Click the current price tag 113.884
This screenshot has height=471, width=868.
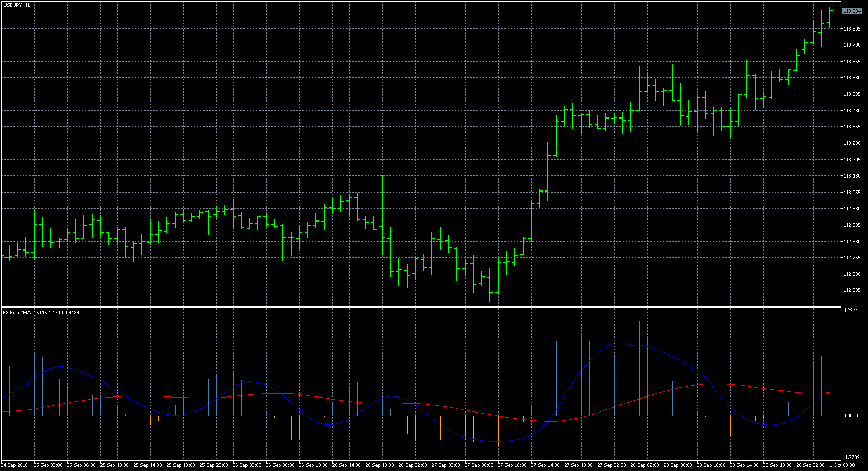(x=852, y=11)
